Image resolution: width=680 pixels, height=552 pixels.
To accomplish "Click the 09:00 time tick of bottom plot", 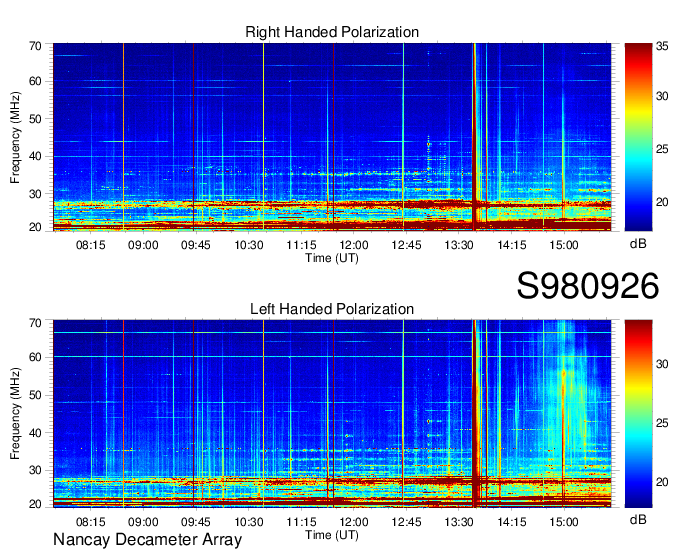I will [x=143, y=522].
